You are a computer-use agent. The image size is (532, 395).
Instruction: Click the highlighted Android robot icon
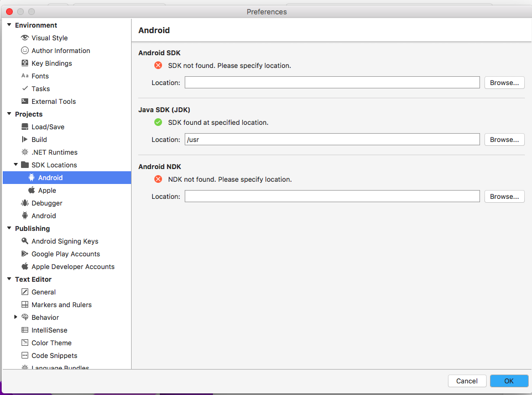tap(32, 177)
